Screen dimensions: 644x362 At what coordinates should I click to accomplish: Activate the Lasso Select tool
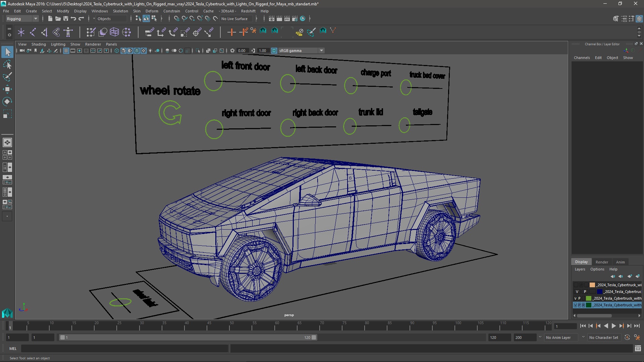pos(7,64)
